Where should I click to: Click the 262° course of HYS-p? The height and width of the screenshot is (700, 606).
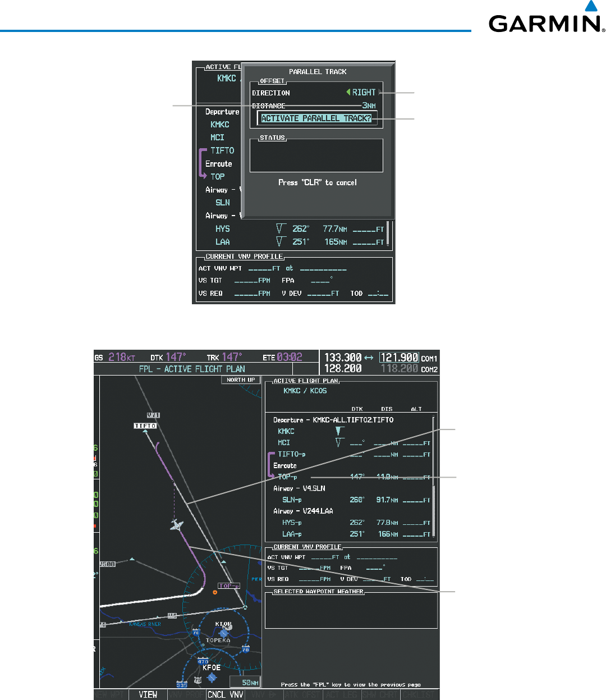coord(357,523)
